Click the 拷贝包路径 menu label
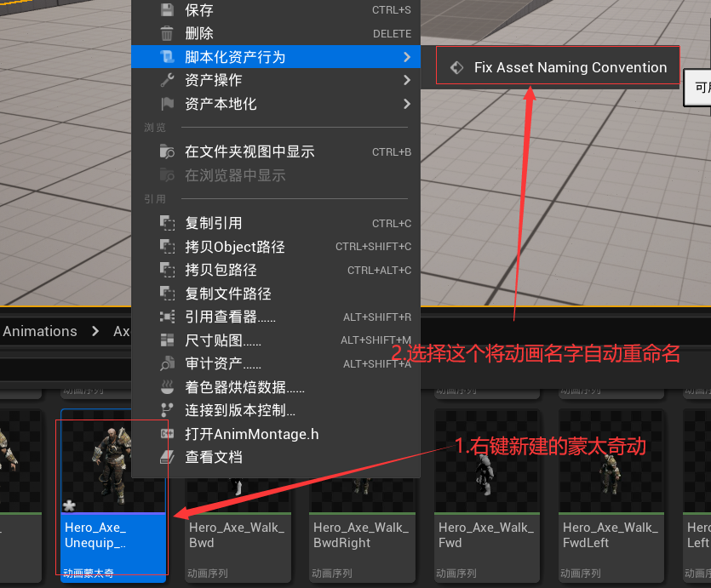Screen dimensions: 711x588 (x=221, y=270)
